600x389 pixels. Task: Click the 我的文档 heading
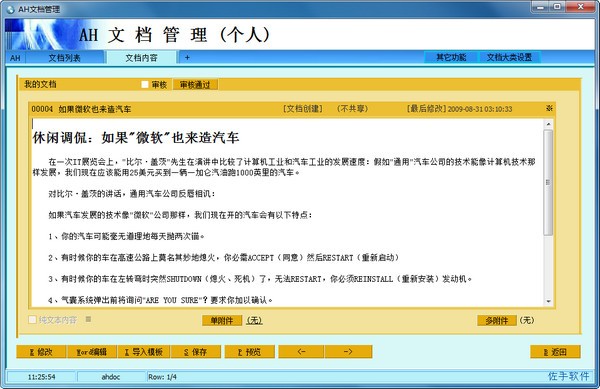[40, 84]
